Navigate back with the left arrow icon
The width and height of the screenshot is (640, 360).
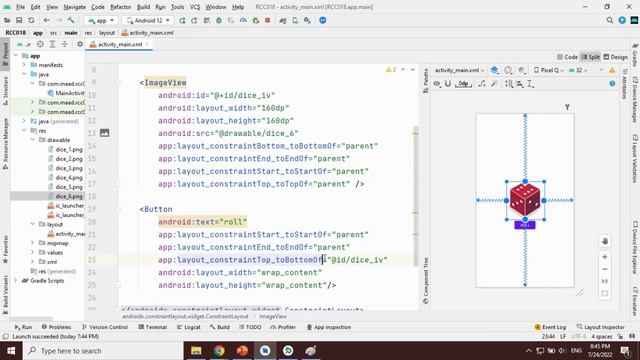click(x=47, y=20)
